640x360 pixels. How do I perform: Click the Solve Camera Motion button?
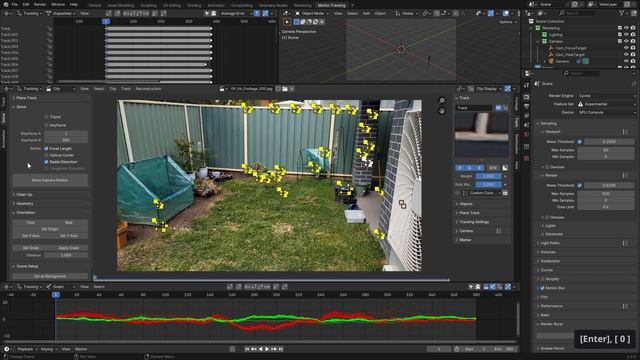click(50, 180)
